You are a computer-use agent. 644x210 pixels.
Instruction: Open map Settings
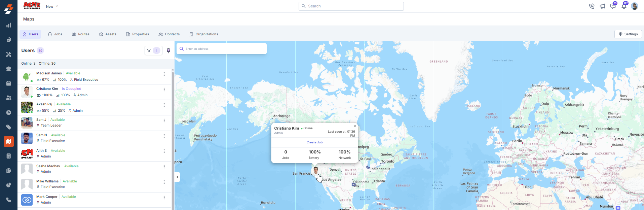628,34
